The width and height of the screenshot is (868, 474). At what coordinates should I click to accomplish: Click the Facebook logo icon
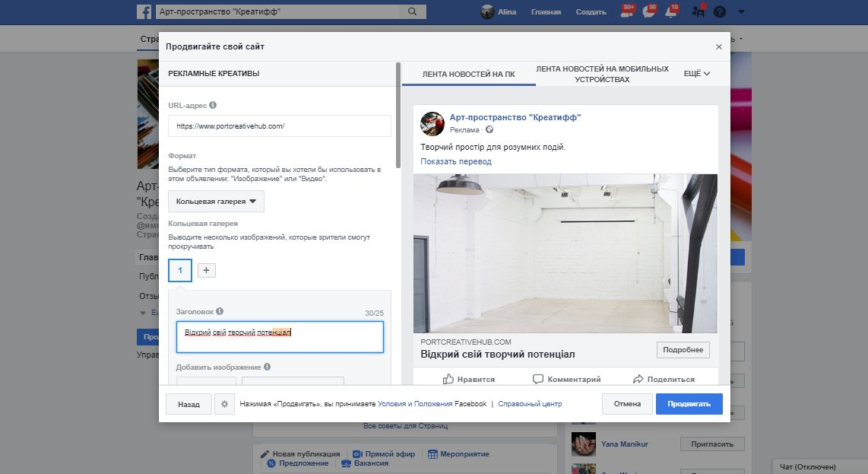coord(144,11)
